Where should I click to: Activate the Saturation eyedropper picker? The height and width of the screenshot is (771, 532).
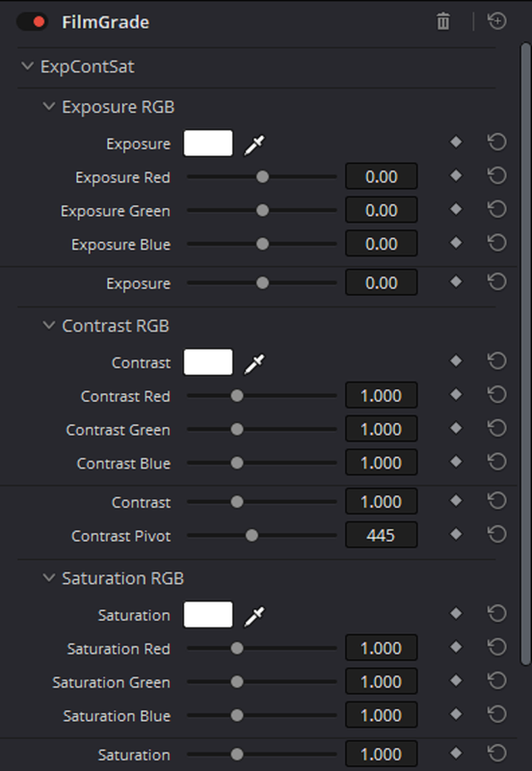[254, 616]
